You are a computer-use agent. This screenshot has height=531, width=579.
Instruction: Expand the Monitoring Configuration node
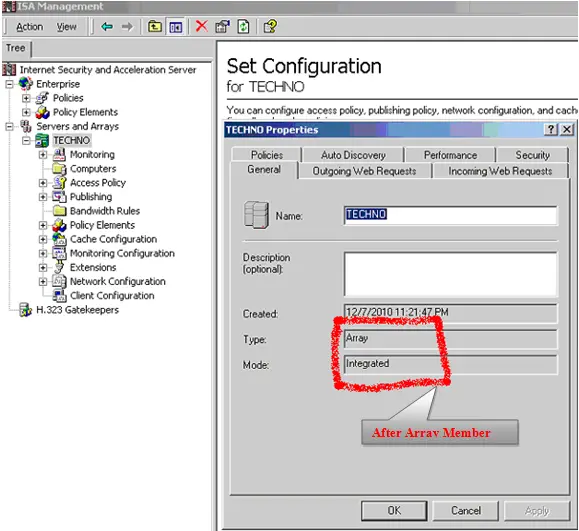tap(43, 253)
